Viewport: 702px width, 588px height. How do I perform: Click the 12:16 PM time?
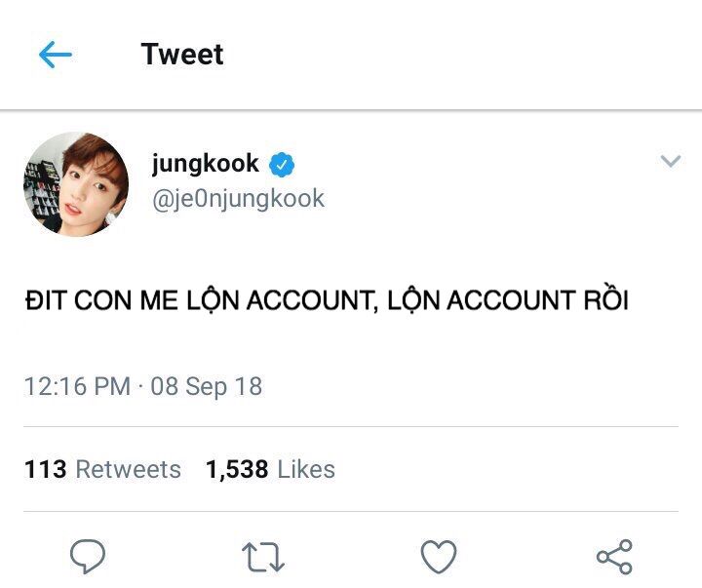(77, 386)
